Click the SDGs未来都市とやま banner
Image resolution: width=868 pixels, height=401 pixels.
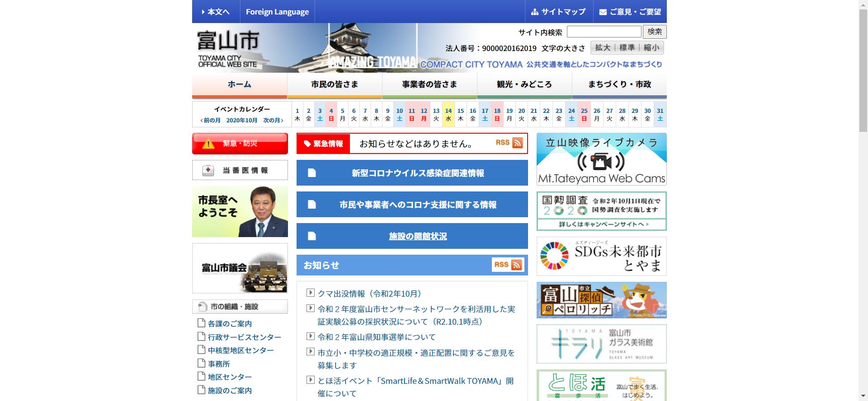[x=601, y=256]
